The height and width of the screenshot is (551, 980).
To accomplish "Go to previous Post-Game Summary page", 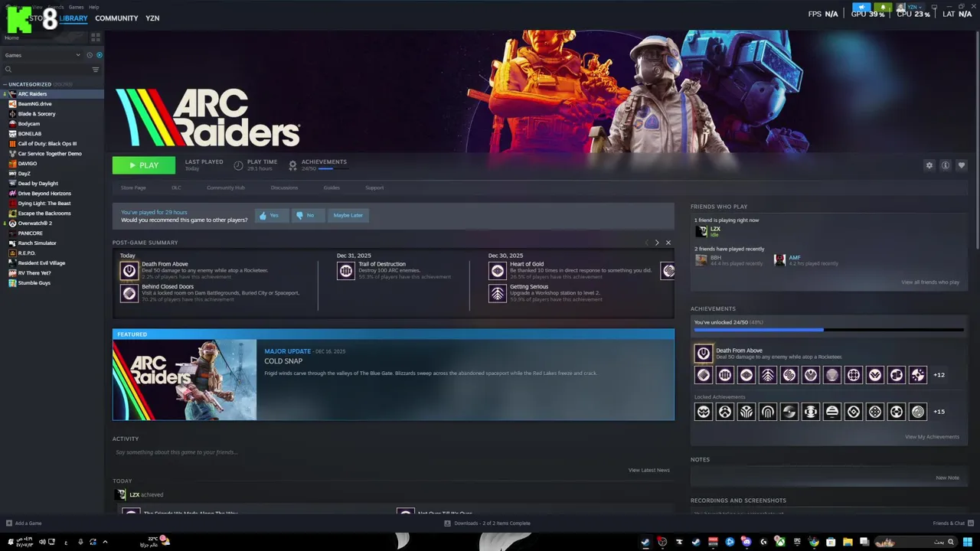I will 646,243.
